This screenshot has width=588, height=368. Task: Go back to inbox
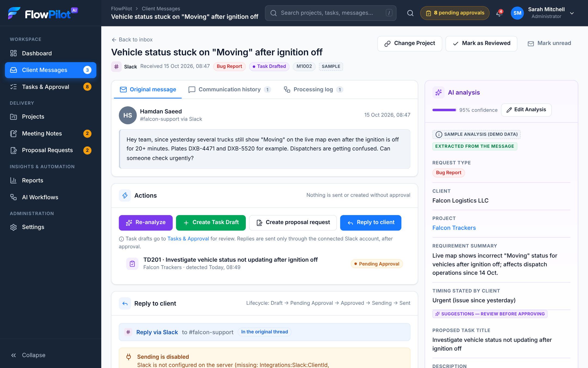coord(132,40)
